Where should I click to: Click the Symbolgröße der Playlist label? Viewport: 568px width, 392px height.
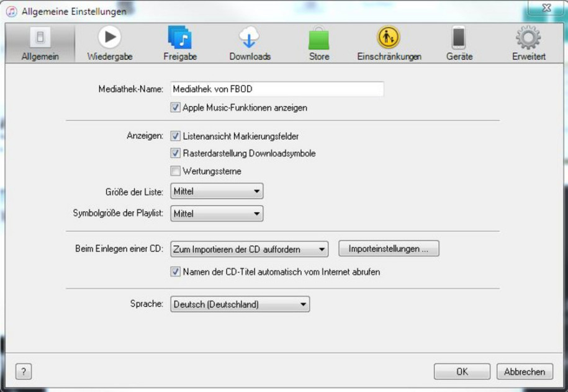118,213
